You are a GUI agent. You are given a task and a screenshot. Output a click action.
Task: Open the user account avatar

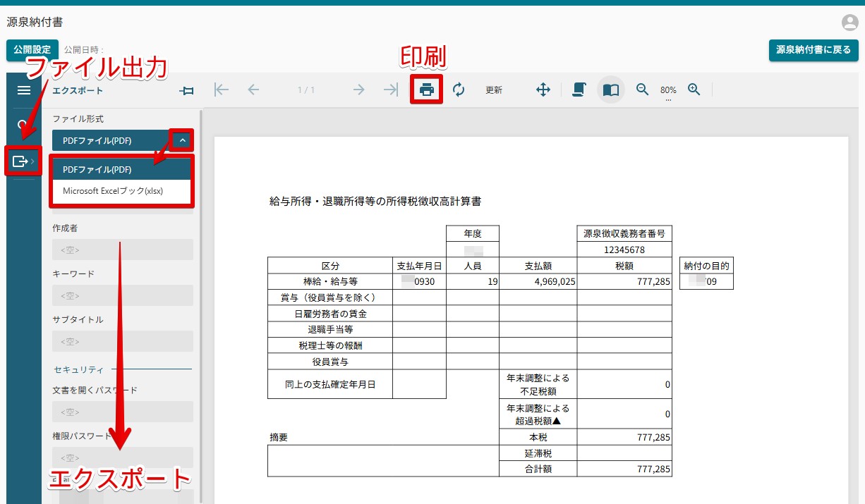[849, 23]
